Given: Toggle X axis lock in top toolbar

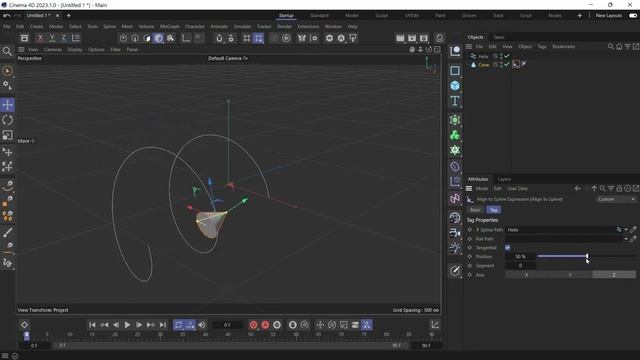Looking at the screenshot, I should (x=40, y=38).
